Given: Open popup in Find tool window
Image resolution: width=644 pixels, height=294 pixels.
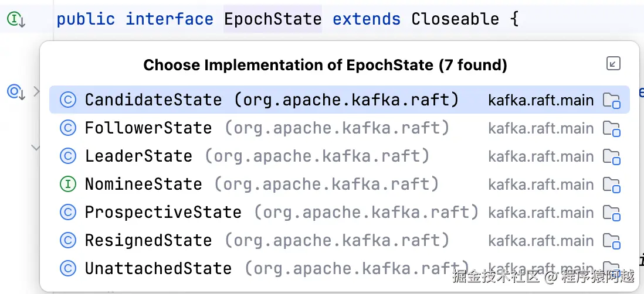Looking at the screenshot, I should click(x=613, y=64).
